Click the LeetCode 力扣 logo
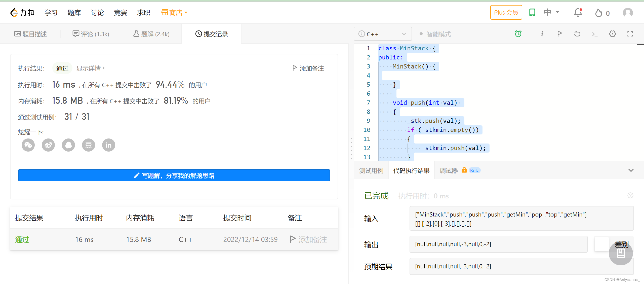Screen dimensions: 644x284 click(x=22, y=12)
